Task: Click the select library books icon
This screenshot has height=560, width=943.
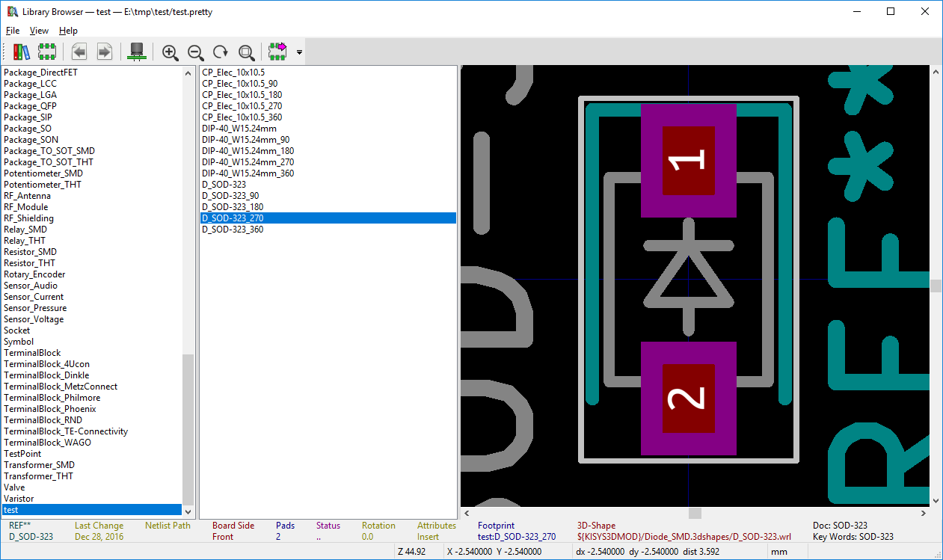Action: tap(21, 52)
